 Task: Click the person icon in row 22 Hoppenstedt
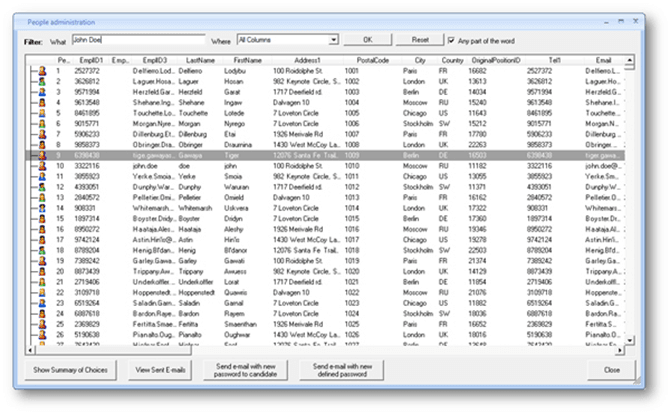click(42, 293)
